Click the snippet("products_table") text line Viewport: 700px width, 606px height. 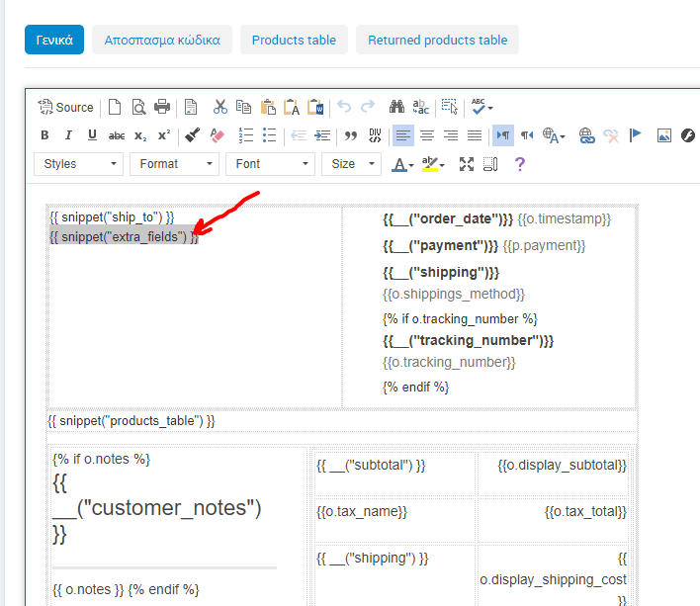pyautogui.click(x=131, y=421)
